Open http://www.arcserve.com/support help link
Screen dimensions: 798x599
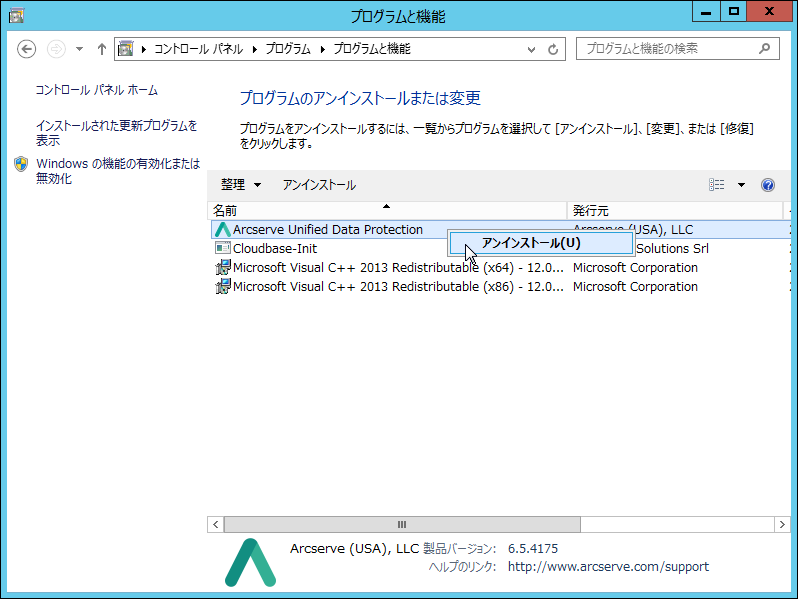point(608,566)
